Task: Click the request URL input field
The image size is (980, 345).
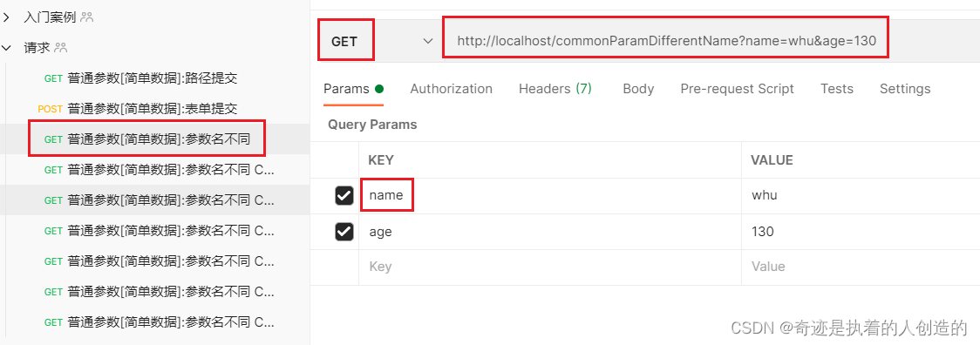Action: tap(665, 41)
